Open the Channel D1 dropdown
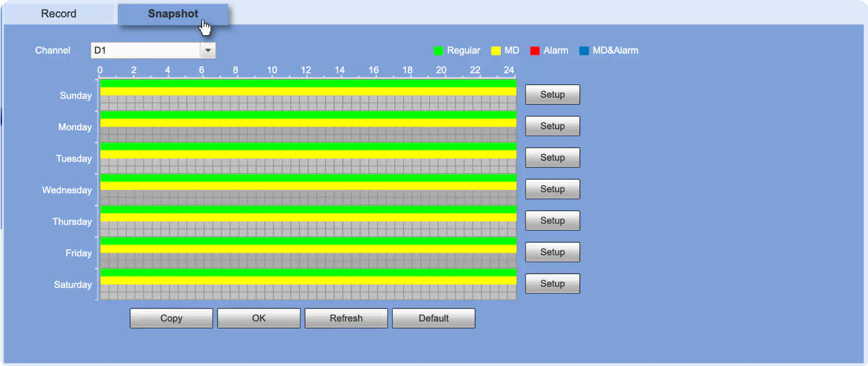The width and height of the screenshot is (868, 366). click(153, 51)
